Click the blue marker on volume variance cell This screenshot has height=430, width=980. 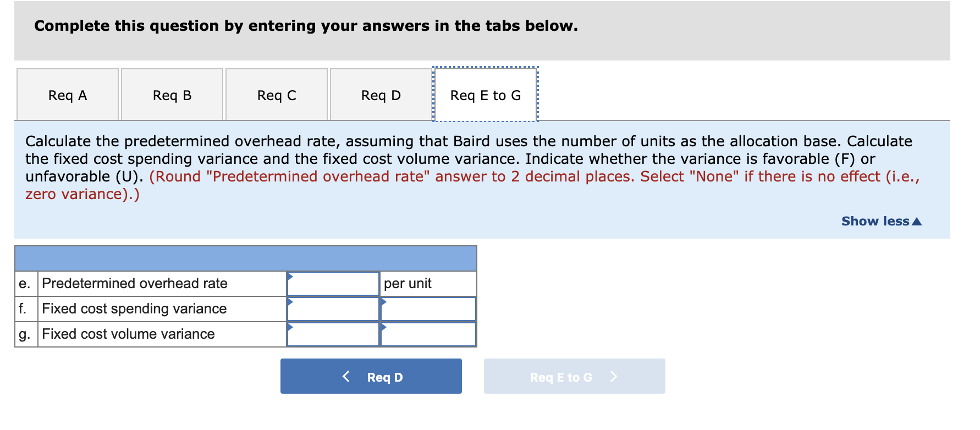(289, 327)
